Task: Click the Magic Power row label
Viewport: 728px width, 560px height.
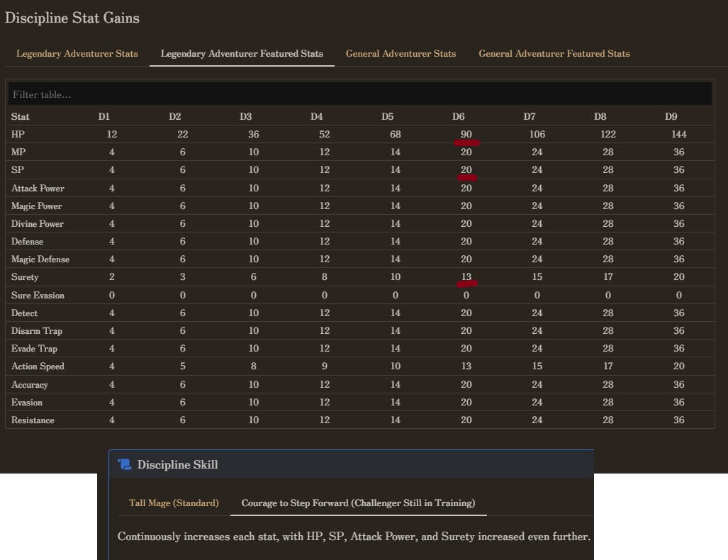Action: (36, 206)
